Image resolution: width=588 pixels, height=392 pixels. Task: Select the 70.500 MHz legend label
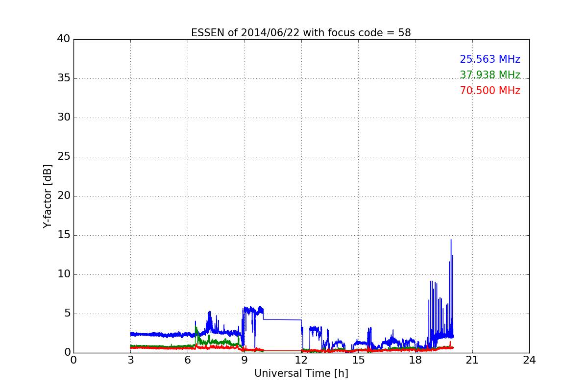(490, 91)
